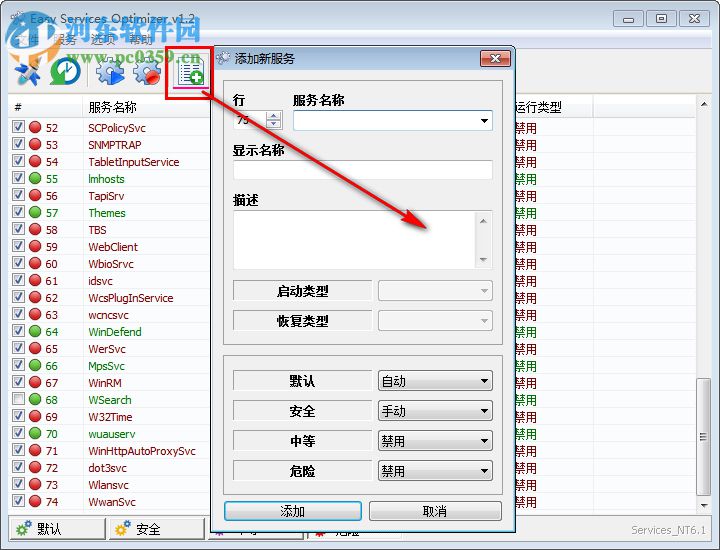The image size is (720, 550).
Task: Click red status dot of SCPolicySvc
Action: click(35, 127)
